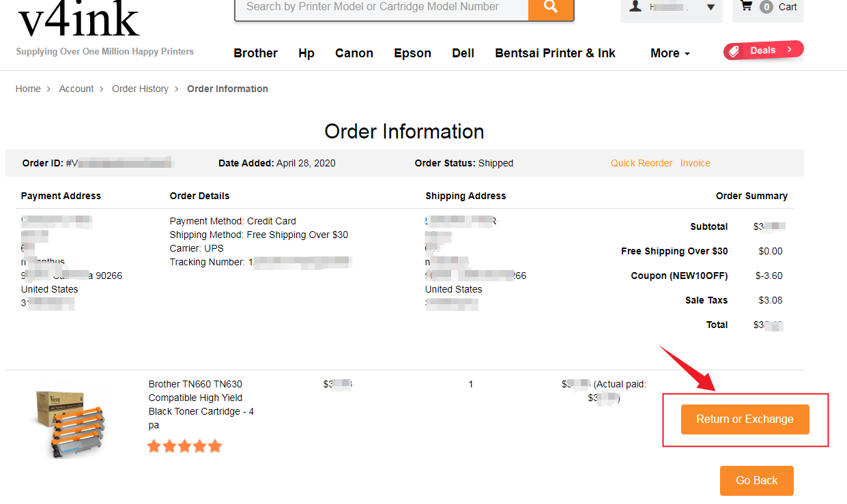Open the user account icon menu
The image size is (847, 504).
pyautogui.click(x=635, y=6)
